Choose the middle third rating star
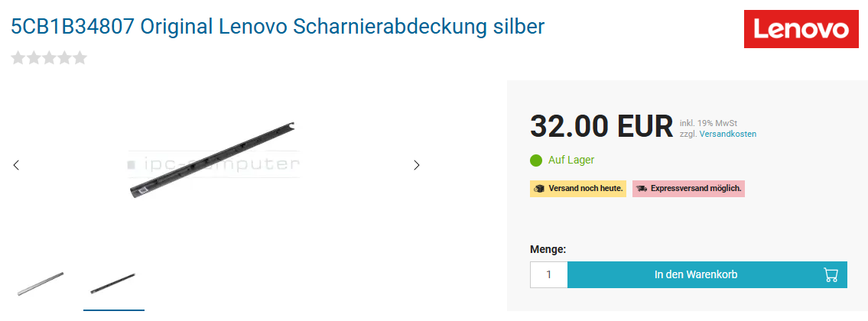Screen dimensions: 868x321 49,57
